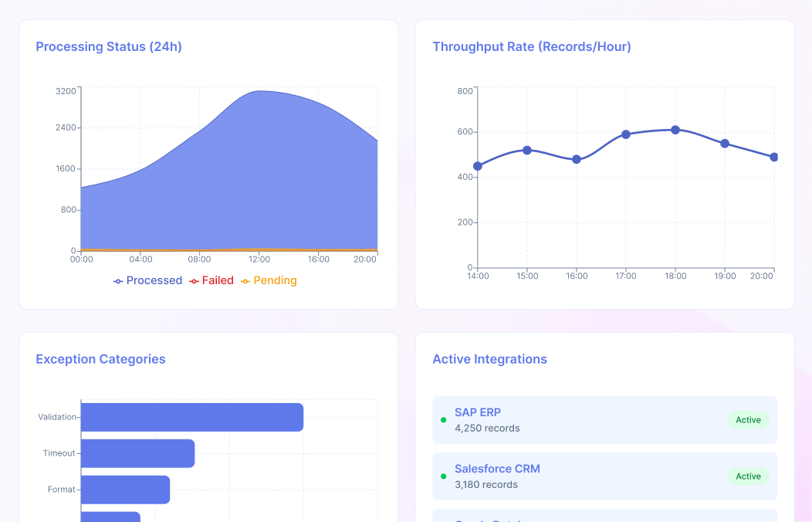Click the Processing Status (24h) heading
Viewport: 812px width, 522px height.
[x=109, y=46]
